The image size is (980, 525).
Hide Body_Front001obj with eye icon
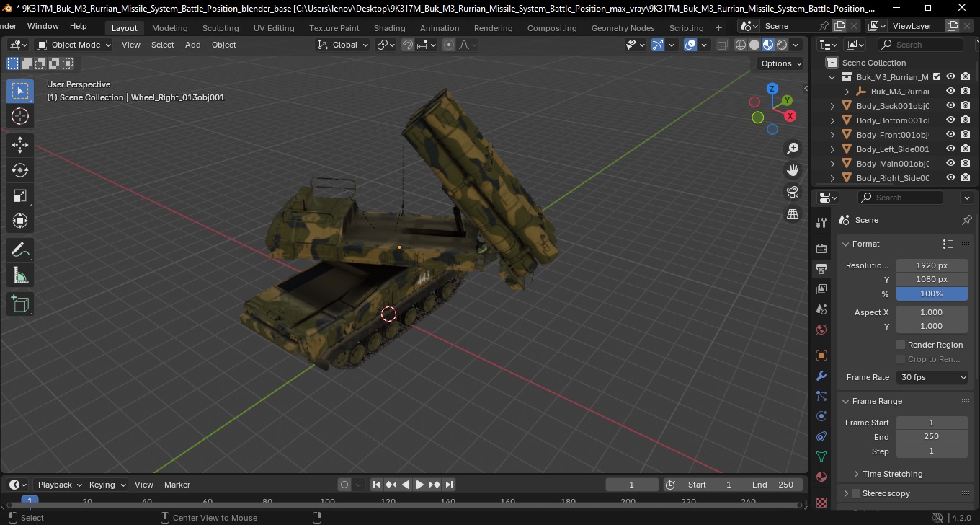pos(950,134)
